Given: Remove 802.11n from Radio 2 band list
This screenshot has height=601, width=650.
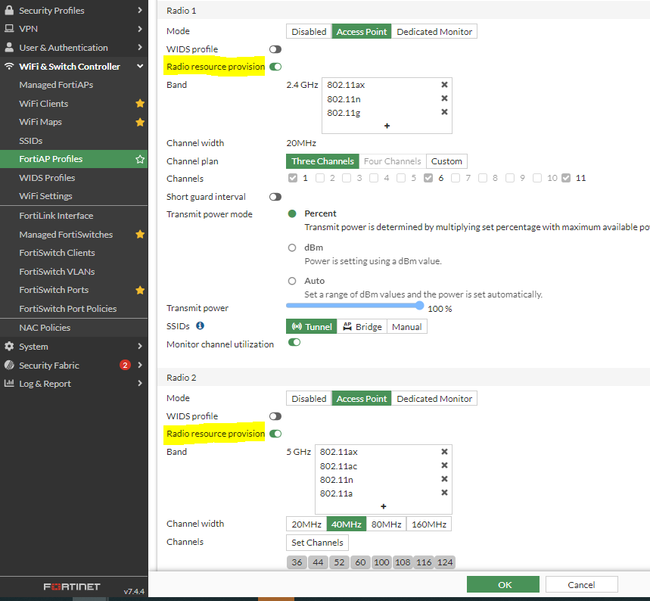Looking at the screenshot, I should 444,479.
